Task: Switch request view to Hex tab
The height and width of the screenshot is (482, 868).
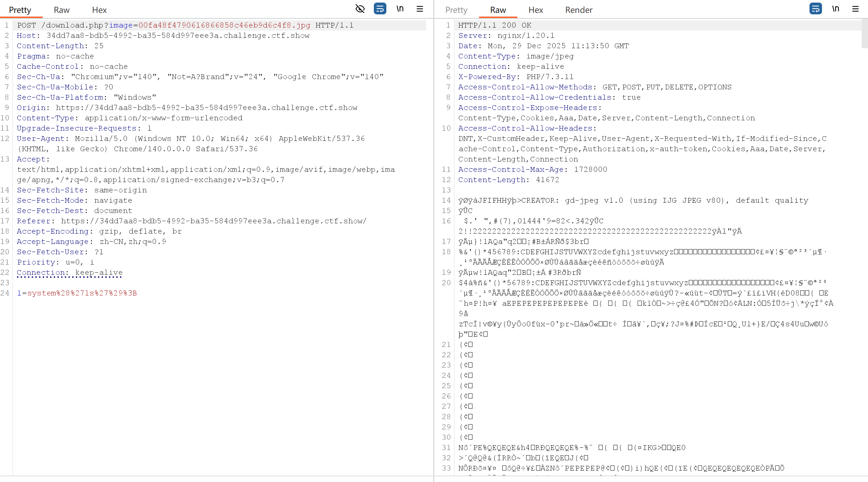Action: [x=99, y=10]
